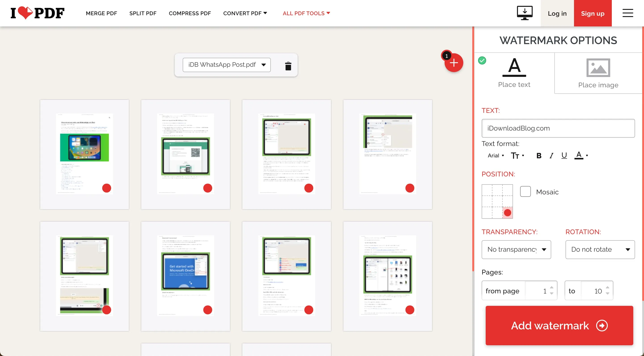Toggle underline text formatting
This screenshot has height=356, width=644.
[x=564, y=156]
